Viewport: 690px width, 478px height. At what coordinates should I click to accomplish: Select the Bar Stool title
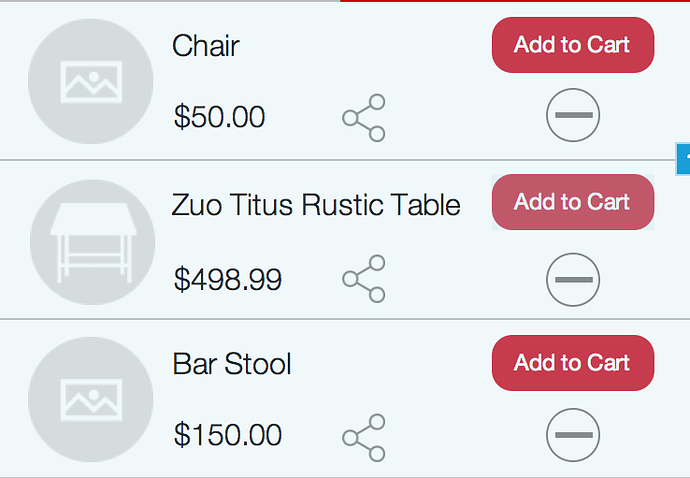pyautogui.click(x=232, y=364)
